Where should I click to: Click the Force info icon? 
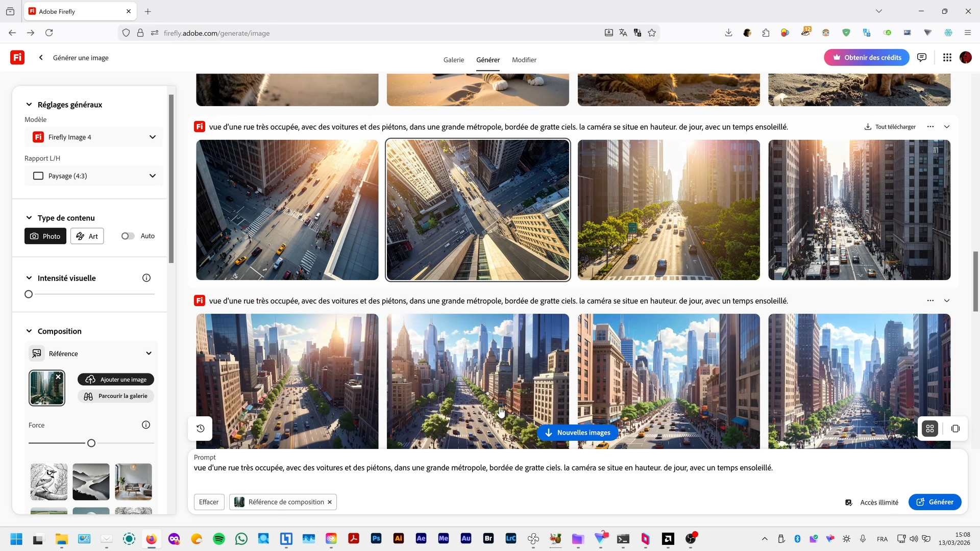coord(146,425)
